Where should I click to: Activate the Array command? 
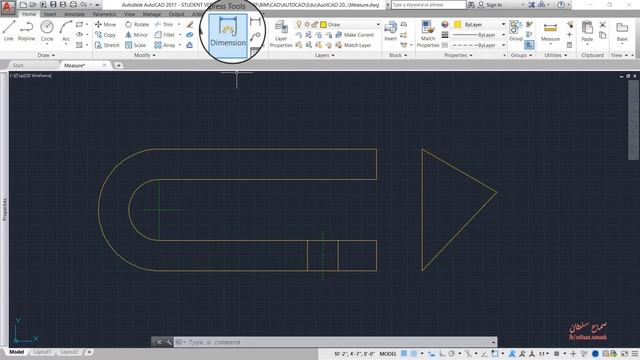pos(165,45)
